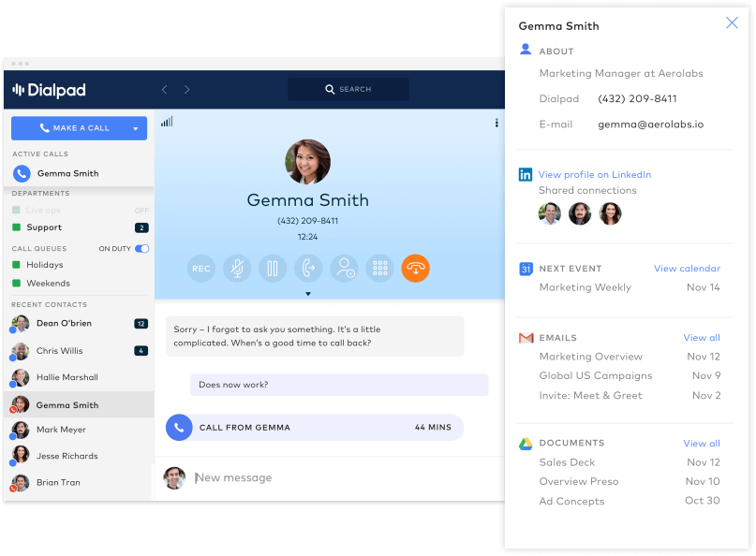Click the phone number in About section
This screenshot has height=556, width=756.
tap(637, 99)
